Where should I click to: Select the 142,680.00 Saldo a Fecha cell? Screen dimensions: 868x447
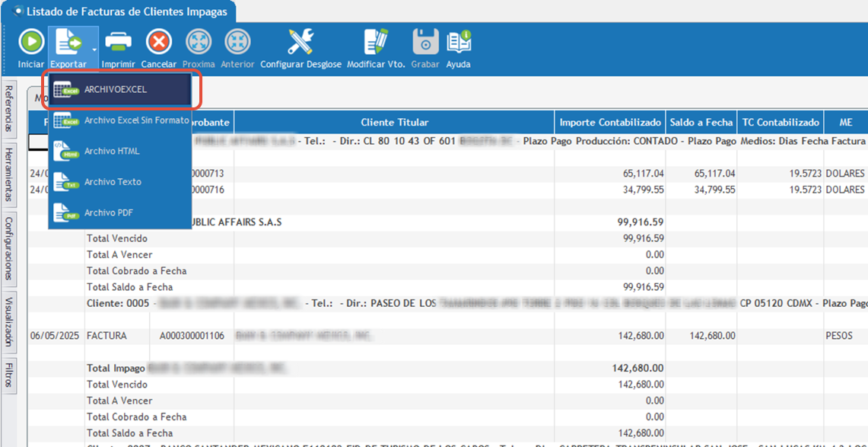tap(701, 336)
